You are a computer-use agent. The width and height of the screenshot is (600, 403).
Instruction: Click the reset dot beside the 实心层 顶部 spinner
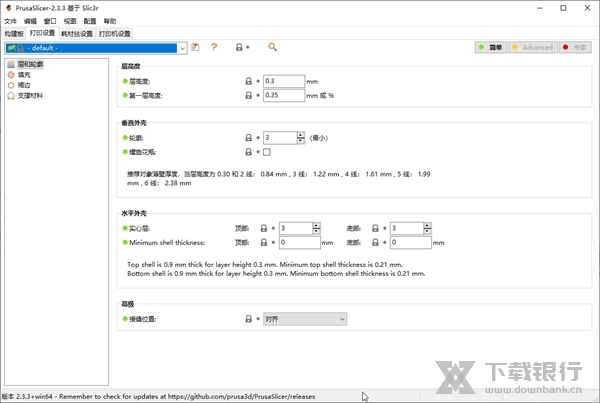tap(273, 228)
